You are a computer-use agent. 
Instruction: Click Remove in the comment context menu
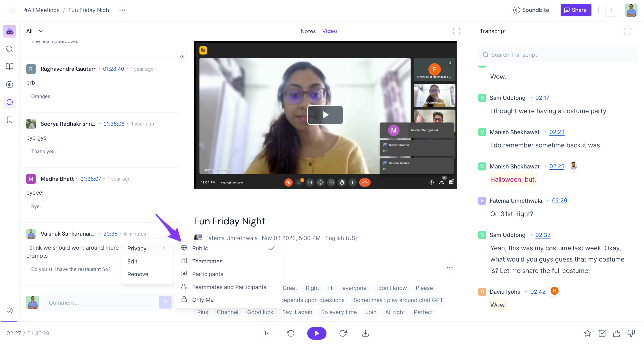pyautogui.click(x=138, y=274)
